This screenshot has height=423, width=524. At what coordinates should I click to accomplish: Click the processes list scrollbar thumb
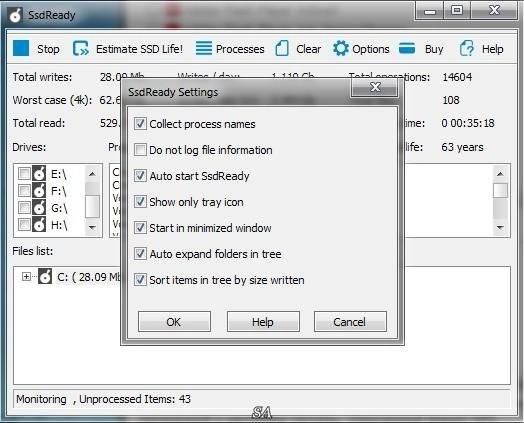pos(500,190)
